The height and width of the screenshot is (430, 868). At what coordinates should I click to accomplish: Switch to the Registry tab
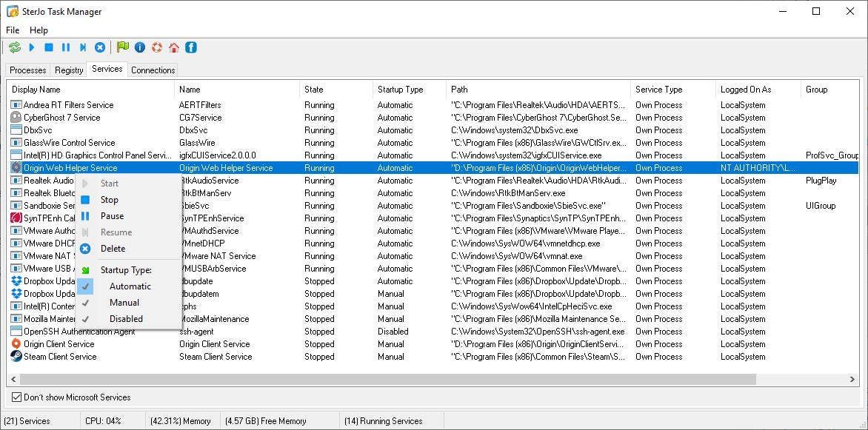click(69, 70)
